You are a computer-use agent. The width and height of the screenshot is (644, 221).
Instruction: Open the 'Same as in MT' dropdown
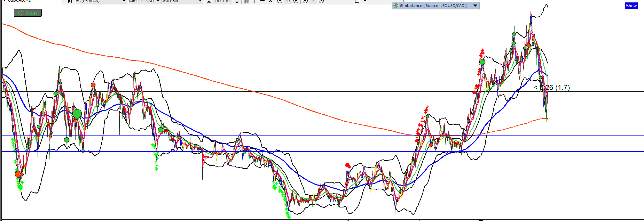pos(144,1)
